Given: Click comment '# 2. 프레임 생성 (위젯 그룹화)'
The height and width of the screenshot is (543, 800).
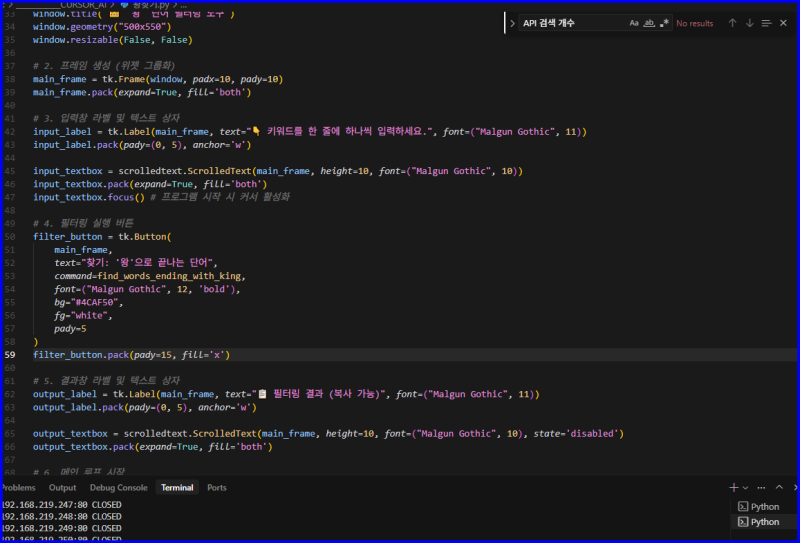Looking at the screenshot, I should pos(104,66).
